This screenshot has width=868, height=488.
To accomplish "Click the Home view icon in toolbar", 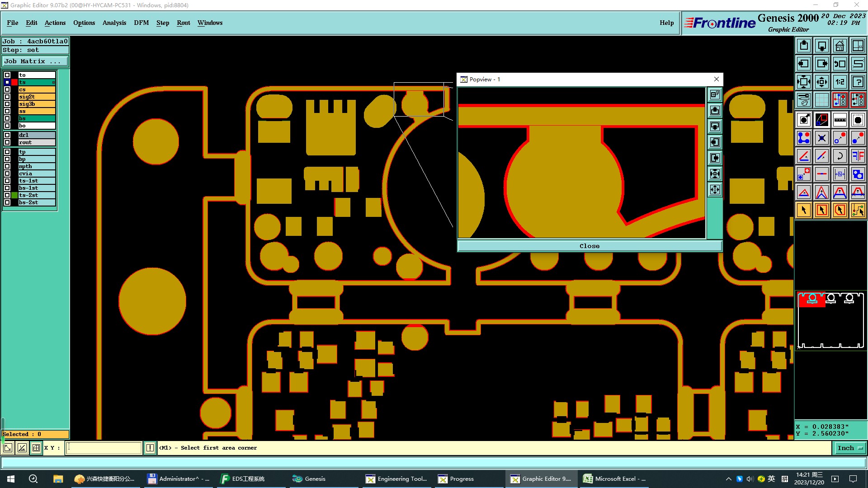I will [840, 46].
